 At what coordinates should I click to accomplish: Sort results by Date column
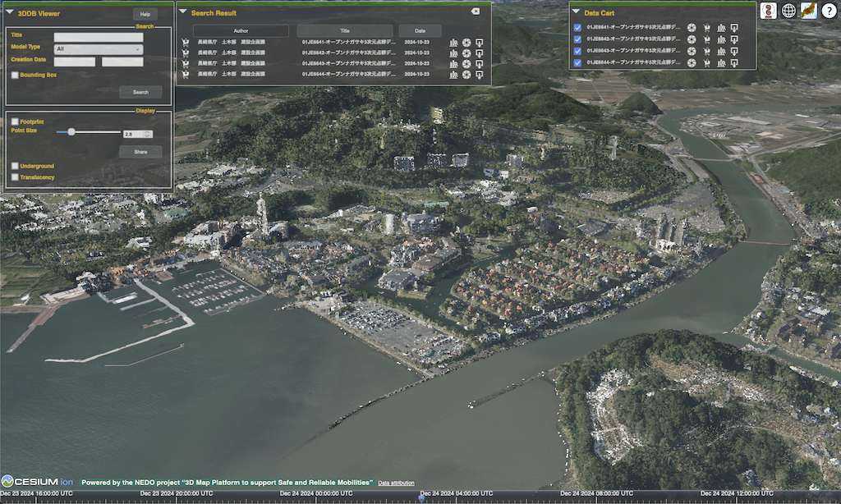(420, 31)
